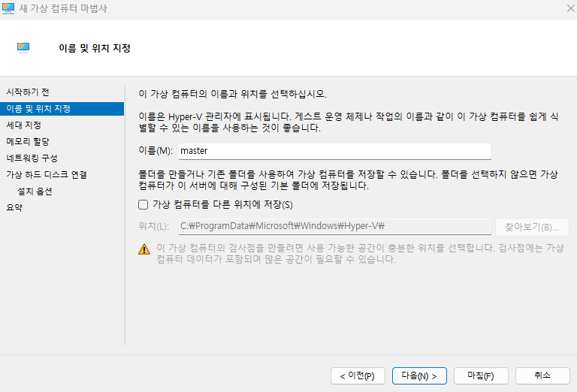The image size is (577, 392).
Task: Click the instruction 이 가상 컴퓨터의 이름과 위치를 선택하십시오
Action: tap(233, 94)
